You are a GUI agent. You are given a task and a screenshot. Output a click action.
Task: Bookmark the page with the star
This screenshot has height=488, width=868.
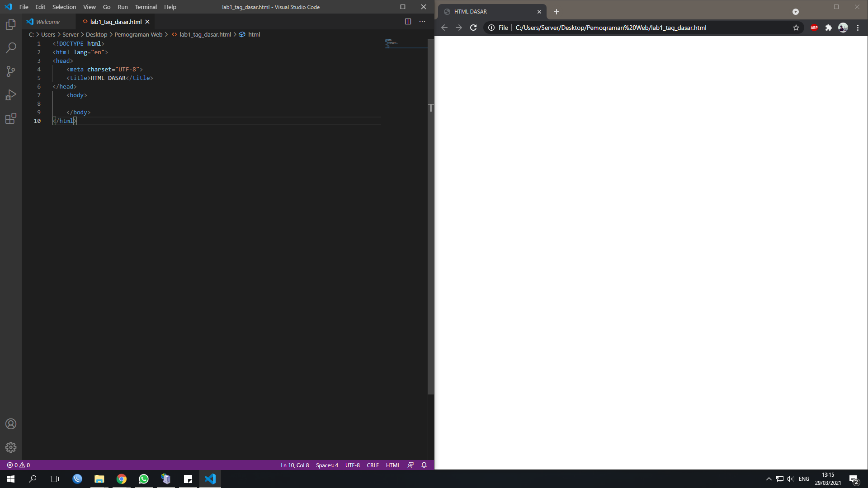click(x=796, y=28)
